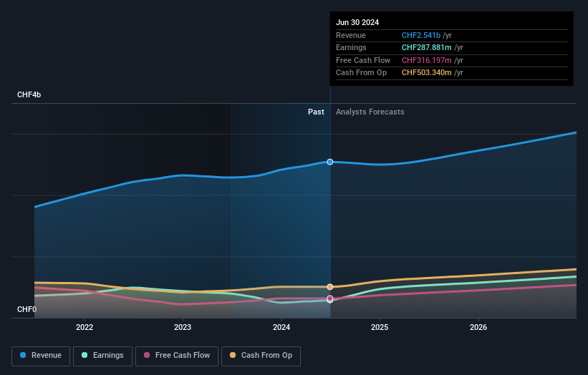The width and height of the screenshot is (588, 375).
Task: Click the Jun 30 2024 tooltip header
Action: 357,22
